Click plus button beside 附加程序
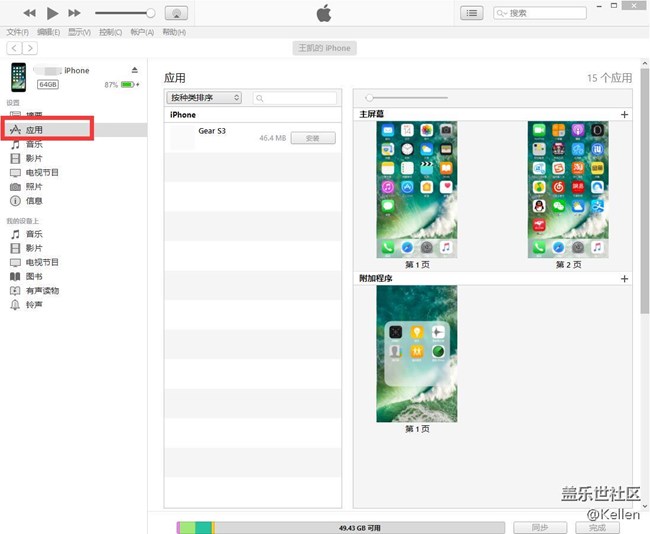The width and height of the screenshot is (650, 534). point(625,279)
